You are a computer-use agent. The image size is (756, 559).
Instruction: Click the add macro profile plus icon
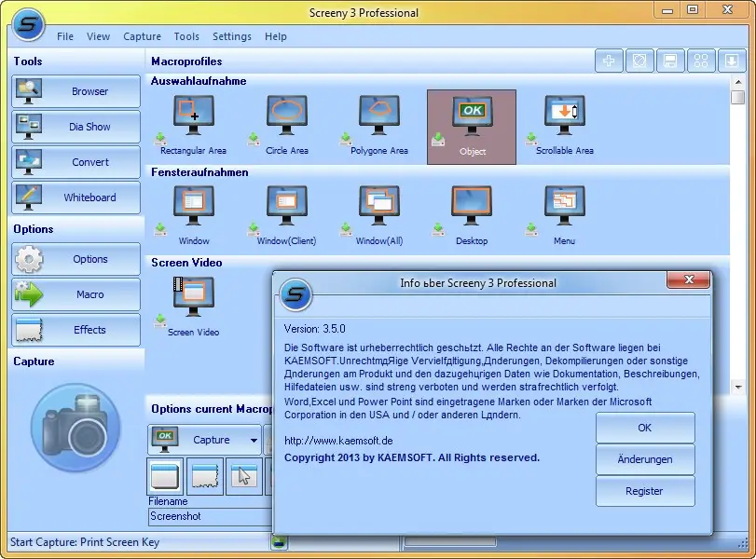[609, 61]
